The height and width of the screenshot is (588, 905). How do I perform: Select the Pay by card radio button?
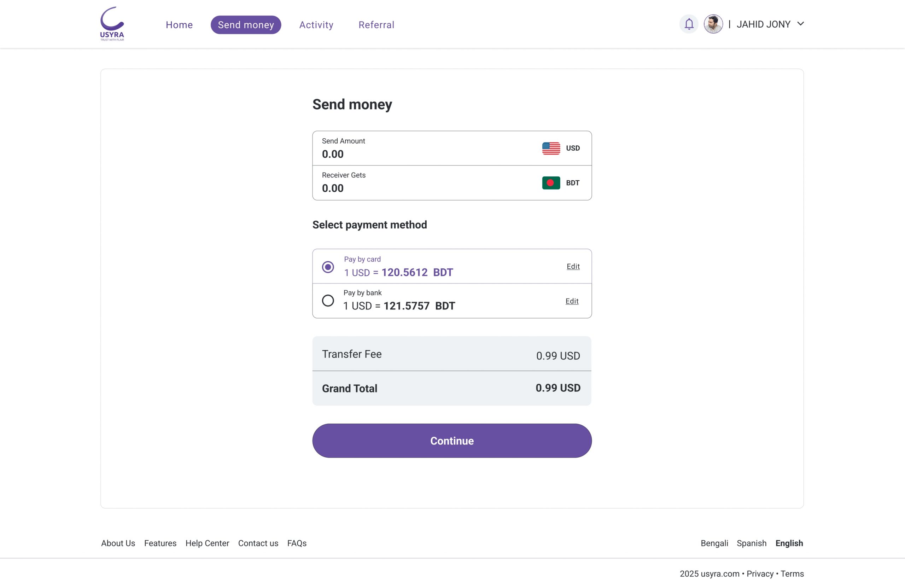point(328,267)
